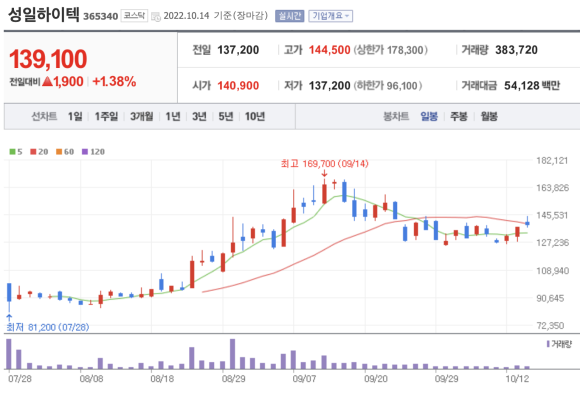Click the 하한가 96,100 text

click(x=388, y=86)
